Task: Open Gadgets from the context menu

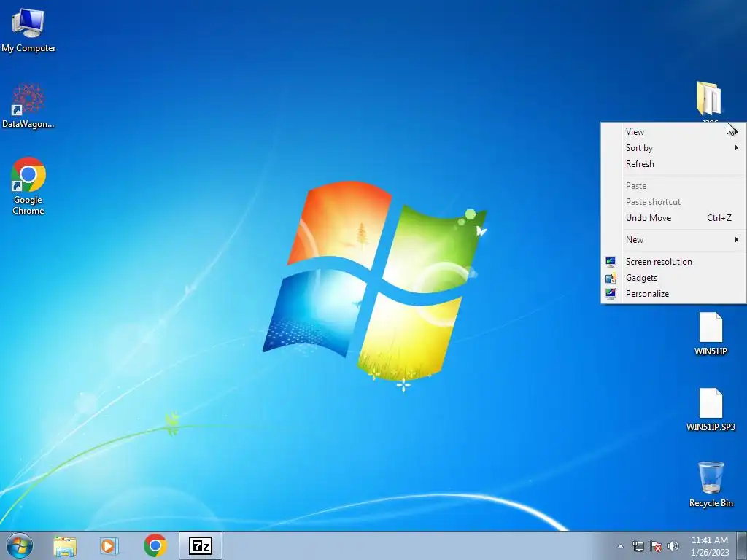Action: pyautogui.click(x=673, y=278)
